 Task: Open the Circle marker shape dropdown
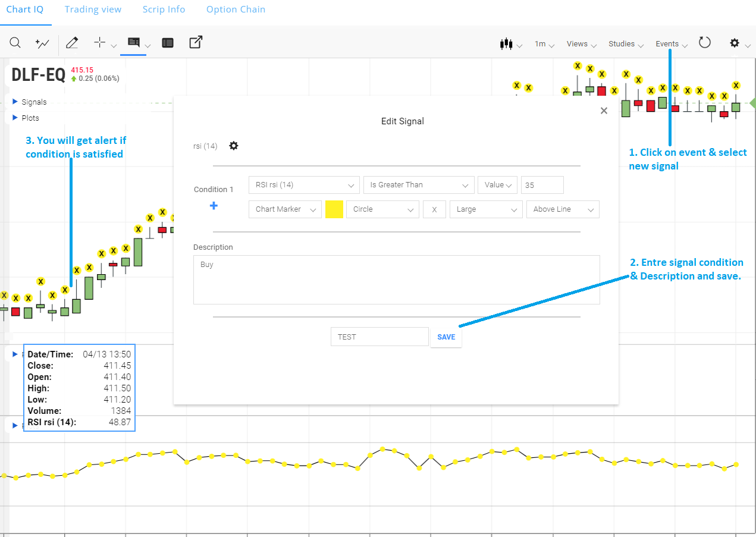(382, 209)
